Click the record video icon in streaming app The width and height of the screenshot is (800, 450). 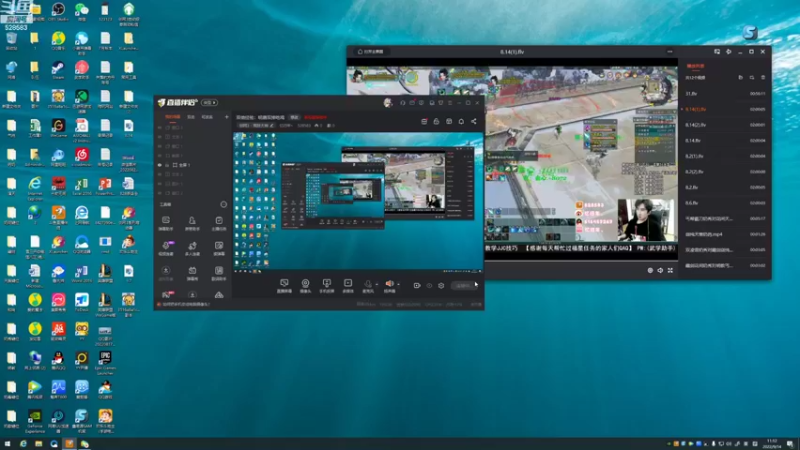[x=417, y=286]
